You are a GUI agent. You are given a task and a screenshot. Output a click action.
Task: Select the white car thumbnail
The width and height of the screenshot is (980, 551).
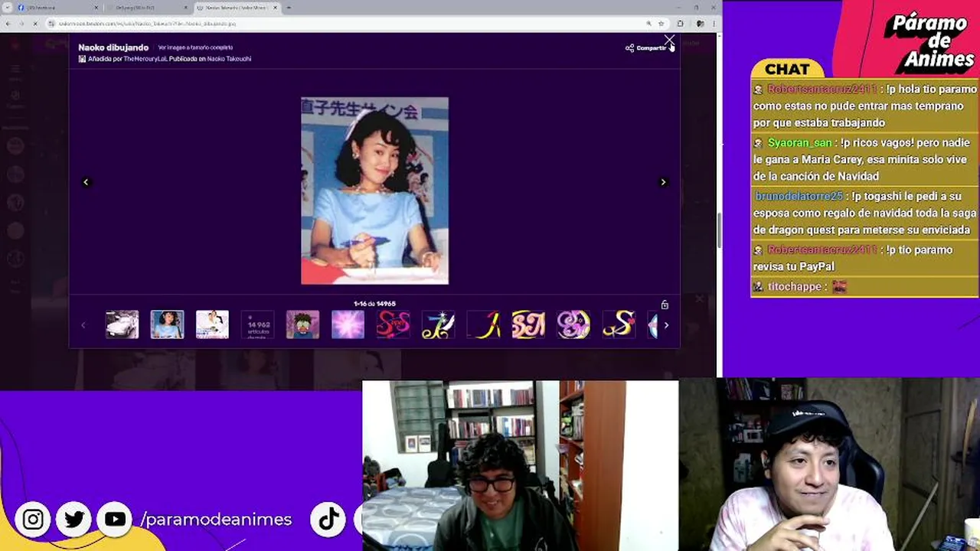[x=122, y=325]
